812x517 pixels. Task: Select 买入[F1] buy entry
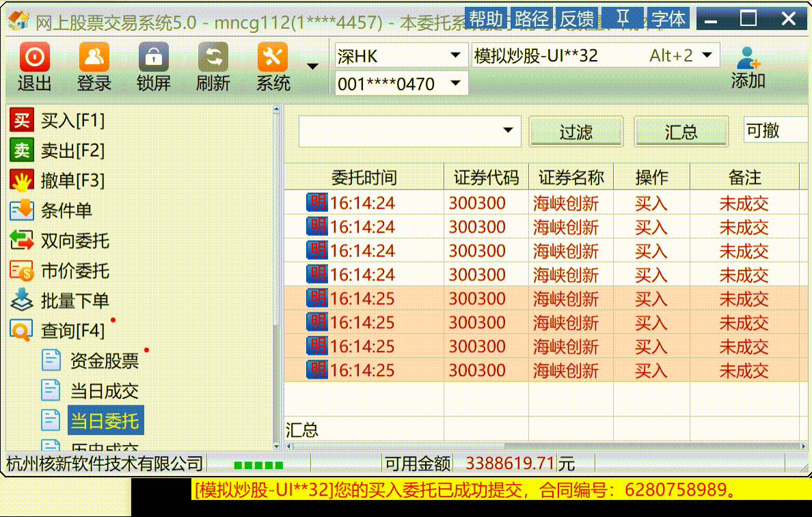tap(57, 121)
